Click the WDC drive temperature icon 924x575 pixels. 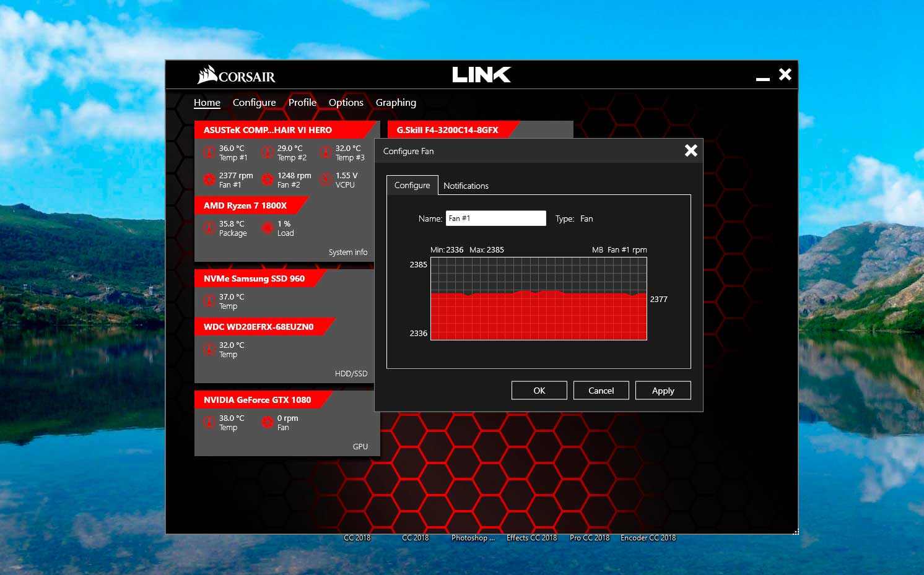[x=209, y=349]
